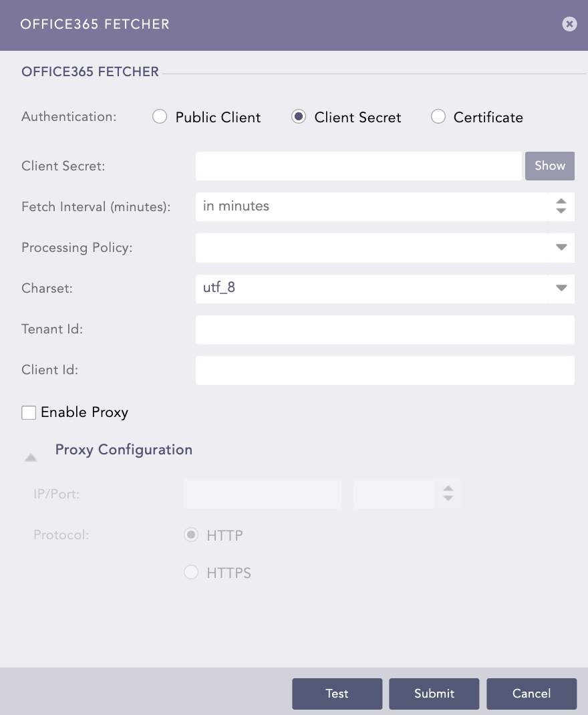Decrease the fetch interval with down arrow

point(561,212)
